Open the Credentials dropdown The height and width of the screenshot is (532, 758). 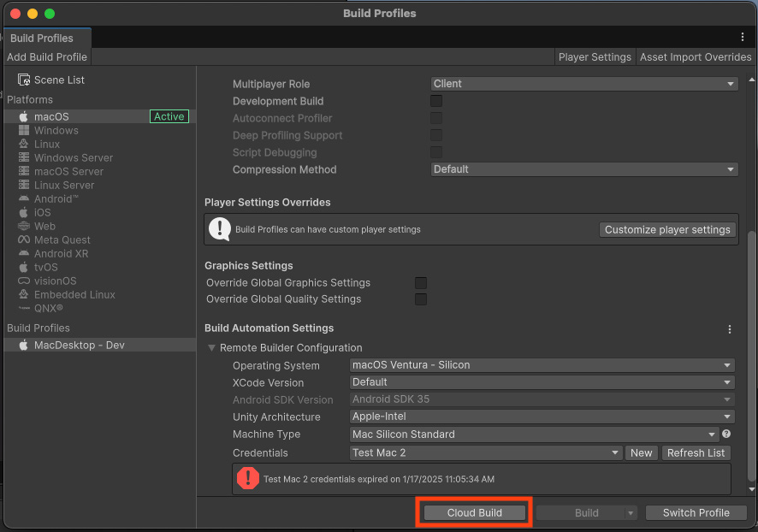pyautogui.click(x=486, y=452)
